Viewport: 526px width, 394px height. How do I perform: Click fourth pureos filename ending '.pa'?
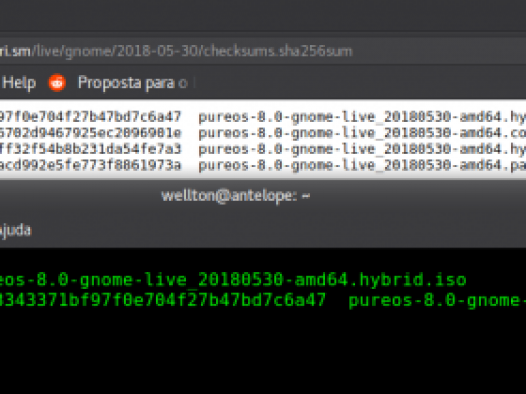point(362,165)
